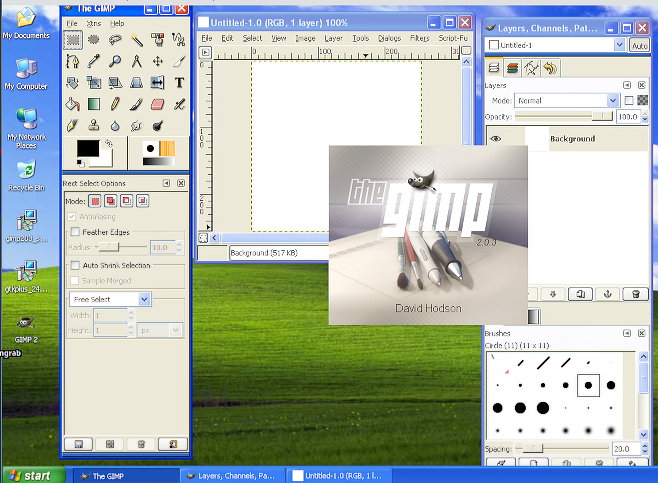Screen dimensions: 658x483
Task: Click the Windows start button
Action: pyautogui.click(x=33, y=475)
